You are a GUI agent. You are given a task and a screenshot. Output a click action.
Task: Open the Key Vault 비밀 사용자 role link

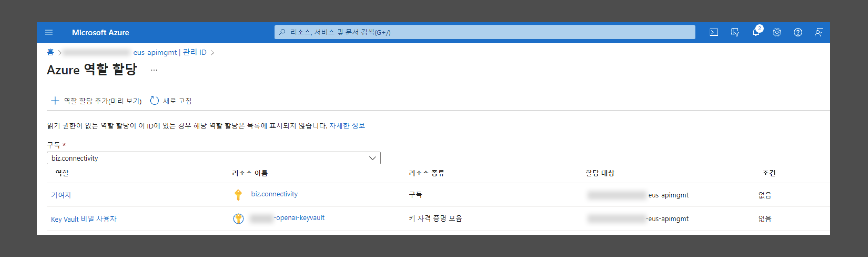(x=84, y=219)
